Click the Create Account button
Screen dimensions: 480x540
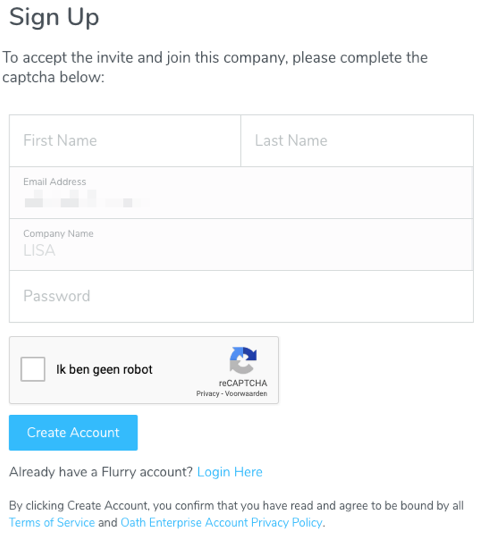click(73, 433)
